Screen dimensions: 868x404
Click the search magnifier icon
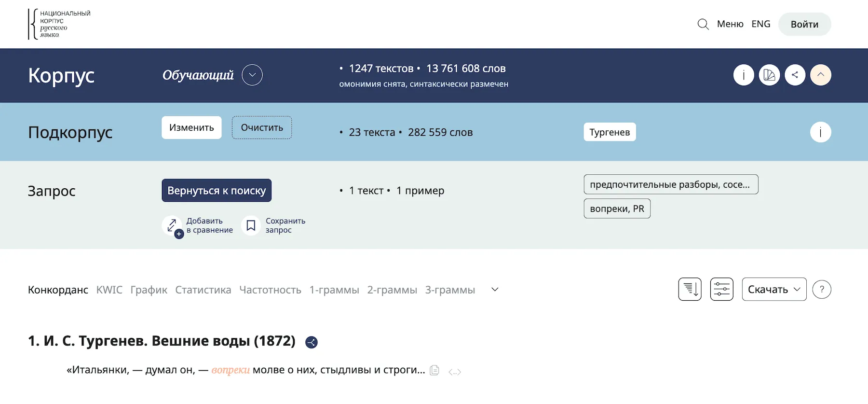703,24
